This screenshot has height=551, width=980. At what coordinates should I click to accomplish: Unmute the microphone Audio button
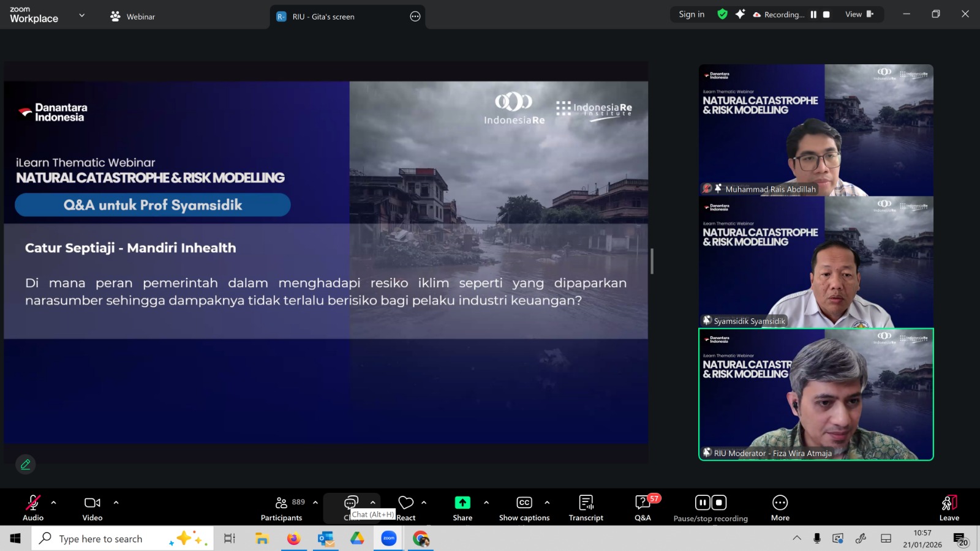click(33, 508)
